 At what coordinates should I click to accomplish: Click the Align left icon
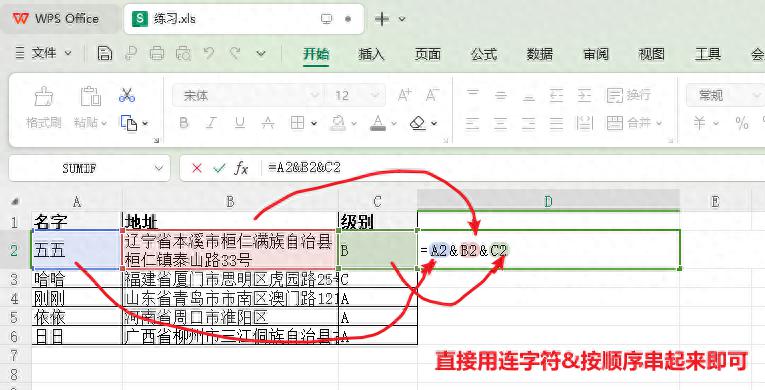click(x=472, y=123)
